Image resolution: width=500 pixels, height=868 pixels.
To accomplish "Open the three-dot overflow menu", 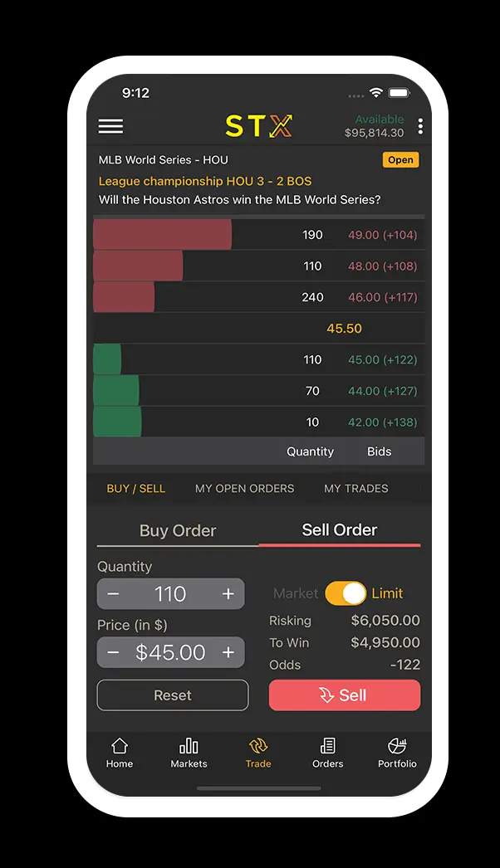I will (420, 125).
